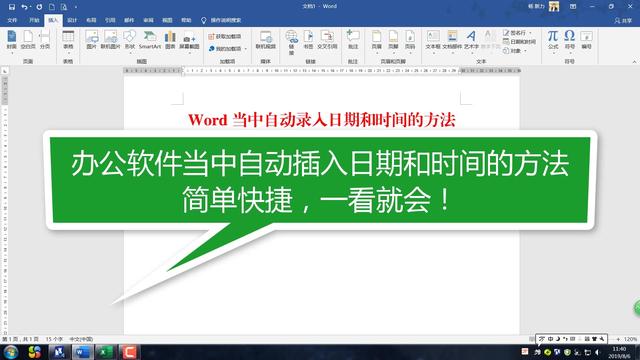Open Word from the taskbar
The image size is (640, 360).
pyautogui.click(x=82, y=352)
